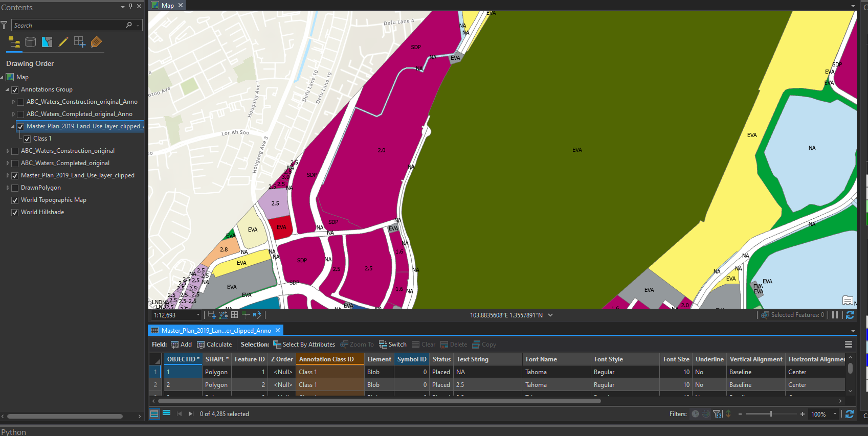Click the search magnifier icon in Contents
This screenshot has width=868, height=436.
click(x=129, y=25)
